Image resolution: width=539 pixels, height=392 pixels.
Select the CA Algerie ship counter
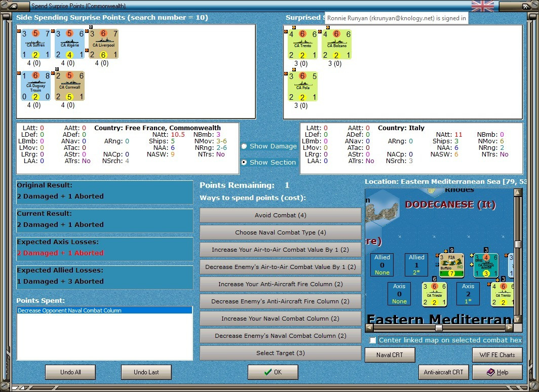(70, 44)
